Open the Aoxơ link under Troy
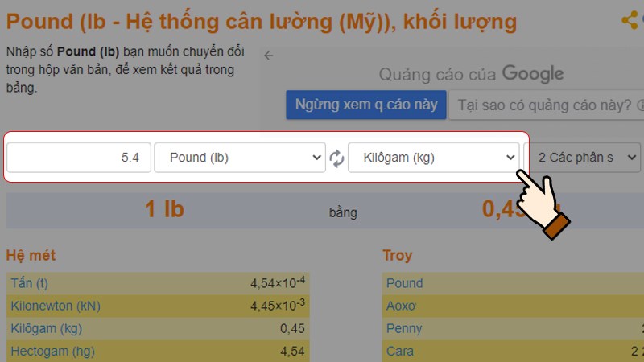 [x=401, y=306]
